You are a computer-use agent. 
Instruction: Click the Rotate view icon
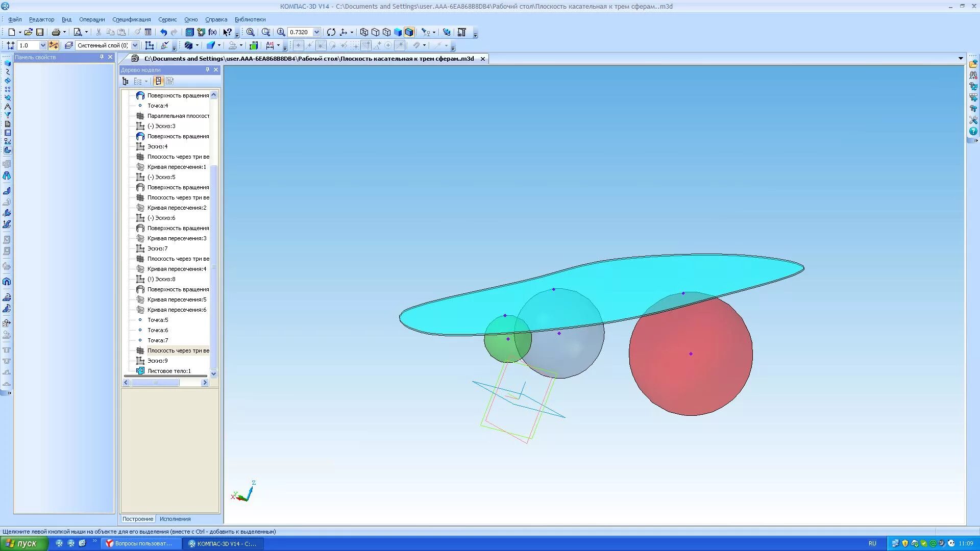click(331, 32)
